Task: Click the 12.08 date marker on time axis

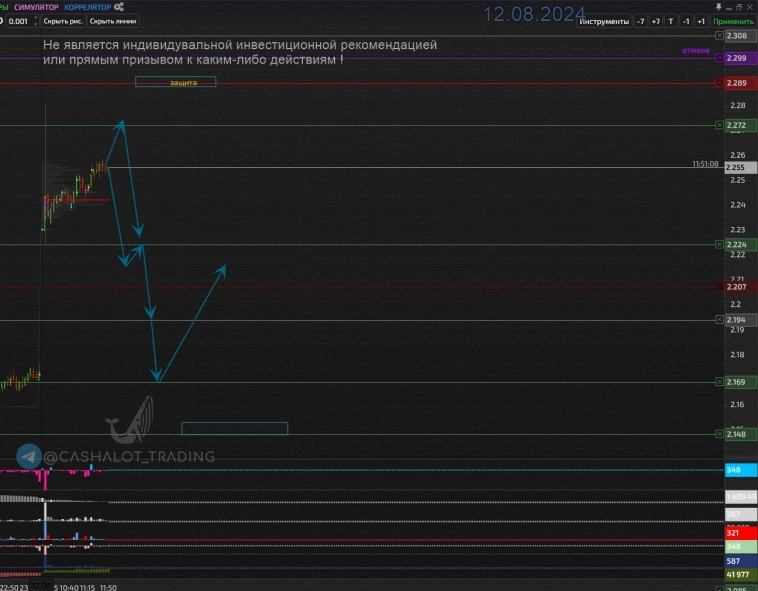Action: [42, 586]
